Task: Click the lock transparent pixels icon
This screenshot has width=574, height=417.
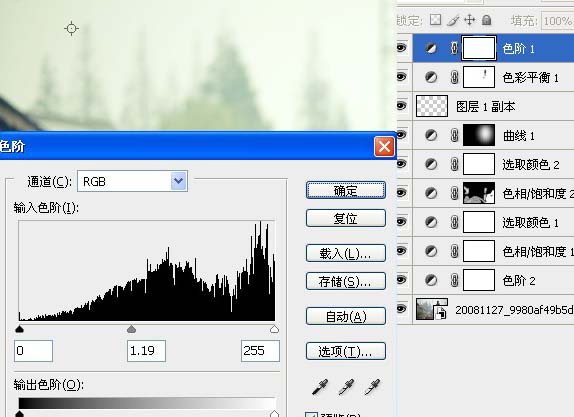Action: pyautogui.click(x=435, y=20)
